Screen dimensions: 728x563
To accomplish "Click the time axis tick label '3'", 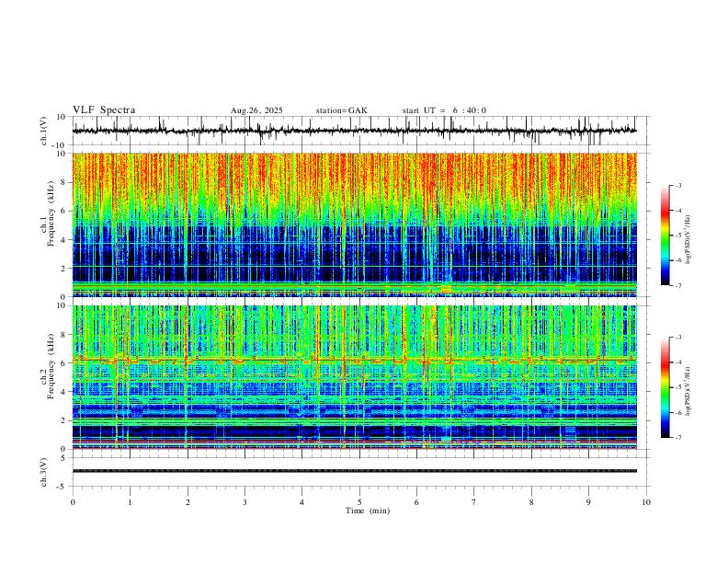I will [x=245, y=502].
